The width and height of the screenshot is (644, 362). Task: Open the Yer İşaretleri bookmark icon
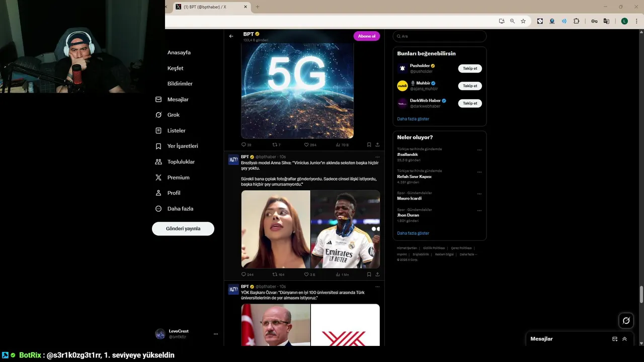click(x=158, y=146)
